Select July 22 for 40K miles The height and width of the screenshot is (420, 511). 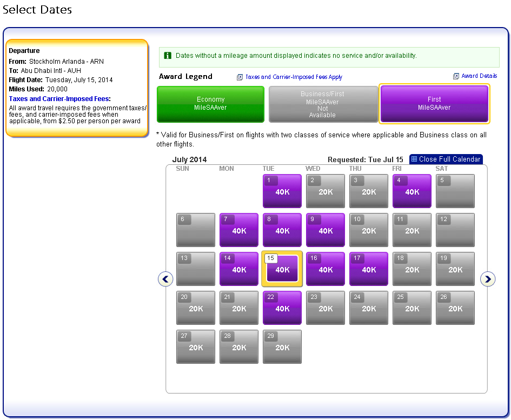click(282, 308)
